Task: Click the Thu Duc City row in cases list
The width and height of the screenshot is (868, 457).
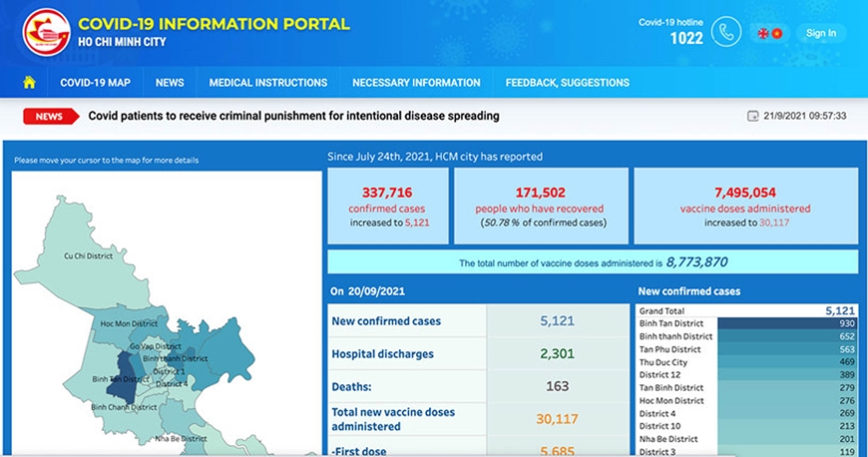Action: [x=746, y=362]
